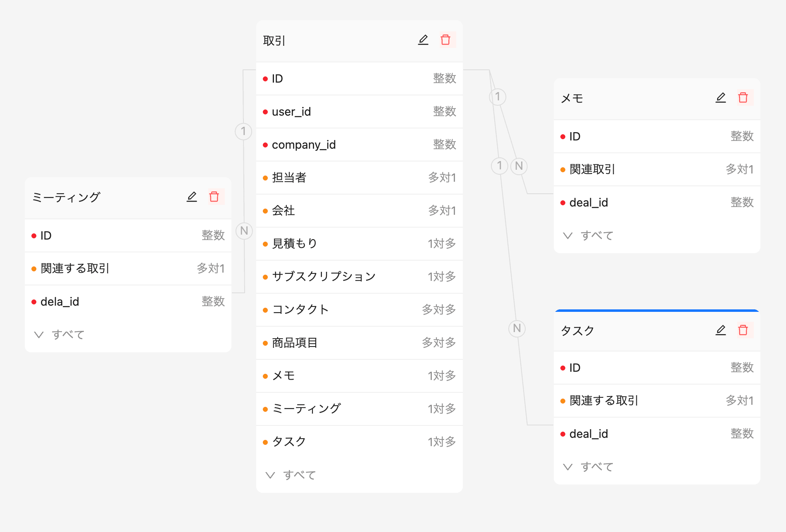Image resolution: width=786 pixels, height=532 pixels.
Task: Expand すべて in the タスク card
Action: [x=588, y=467]
